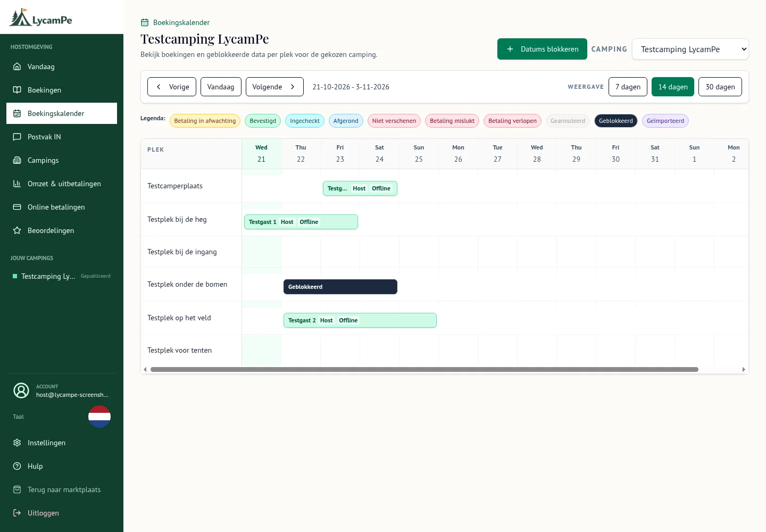
Task: Click the Testplek voor tenten row label
Action: 179,350
